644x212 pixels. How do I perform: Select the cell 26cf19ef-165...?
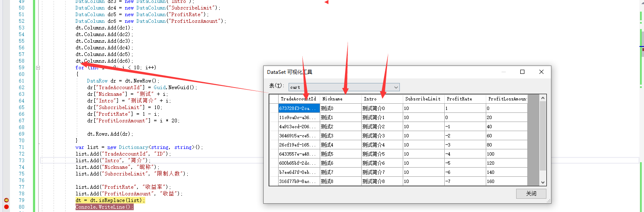coord(299,145)
